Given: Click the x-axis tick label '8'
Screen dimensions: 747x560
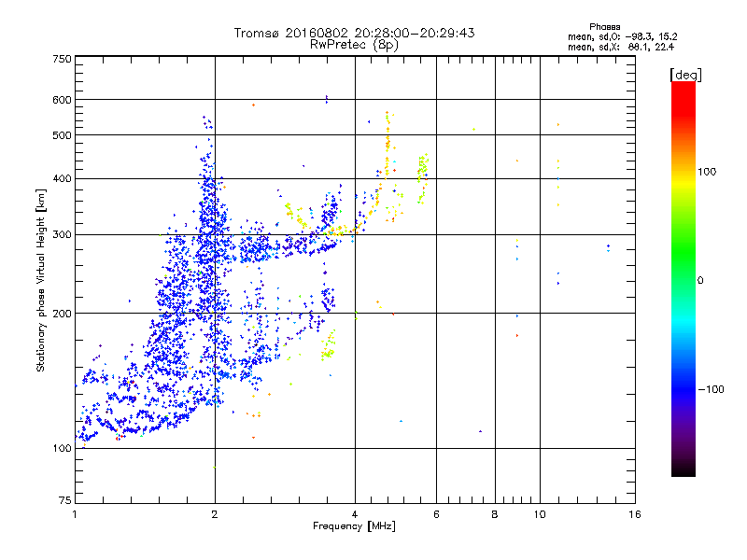Looking at the screenshot, I should 495,514.
